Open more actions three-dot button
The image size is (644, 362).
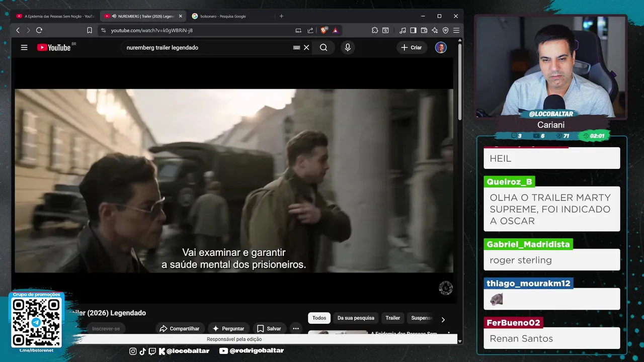[296, 328]
